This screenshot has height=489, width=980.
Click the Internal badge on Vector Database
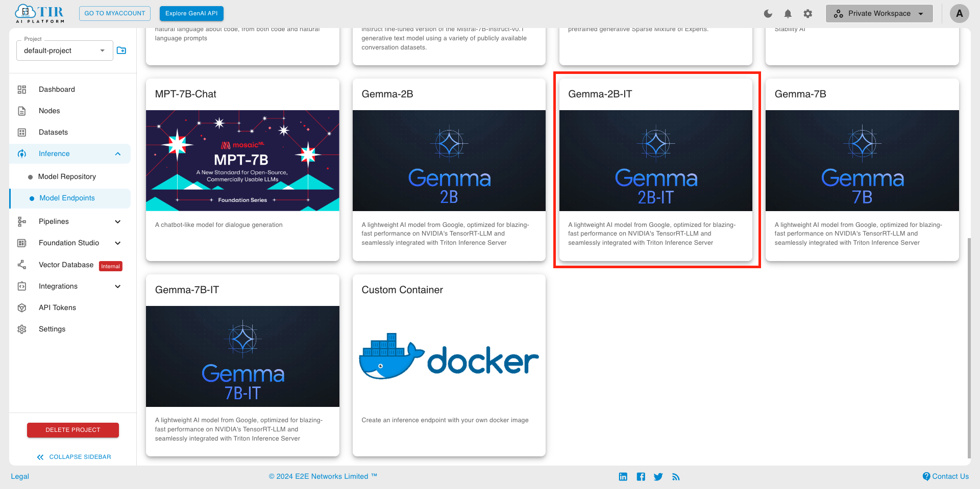pyautogui.click(x=111, y=266)
